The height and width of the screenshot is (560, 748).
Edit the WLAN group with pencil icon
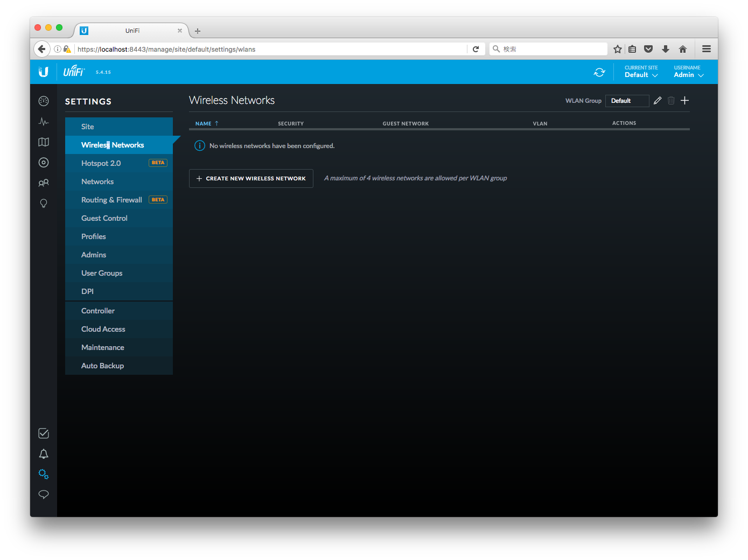[x=658, y=101]
